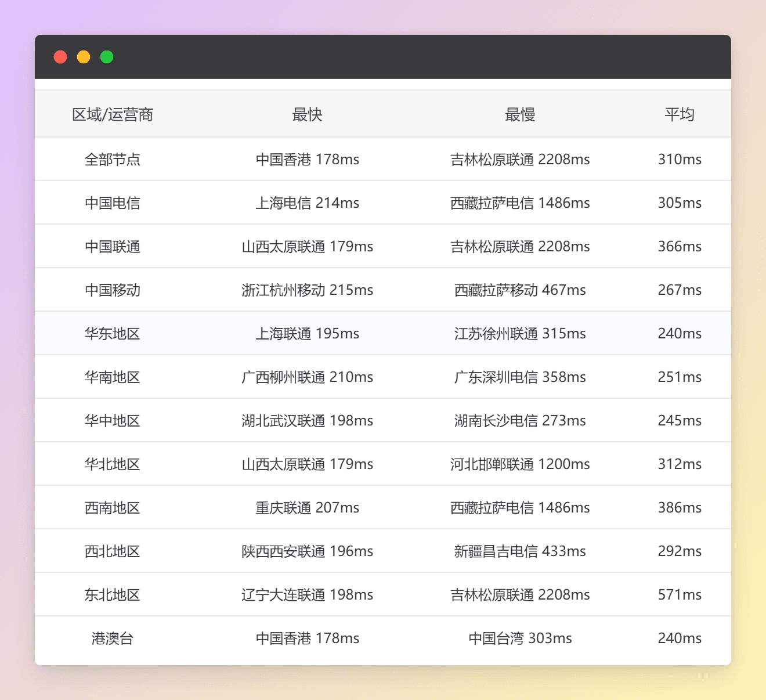Click 山西太原联通 179ms in 中国联通 row
This screenshot has width=766, height=700.
click(x=308, y=246)
